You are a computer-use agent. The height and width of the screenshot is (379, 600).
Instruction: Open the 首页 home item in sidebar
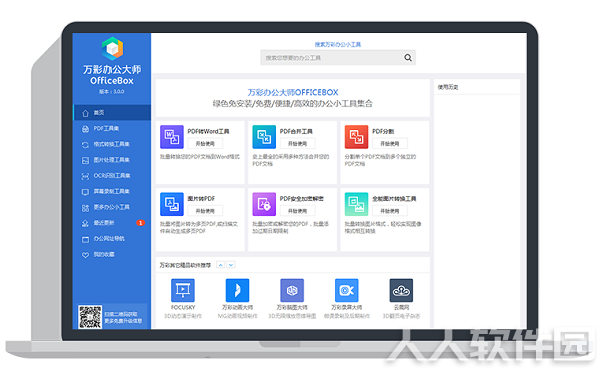pos(112,113)
